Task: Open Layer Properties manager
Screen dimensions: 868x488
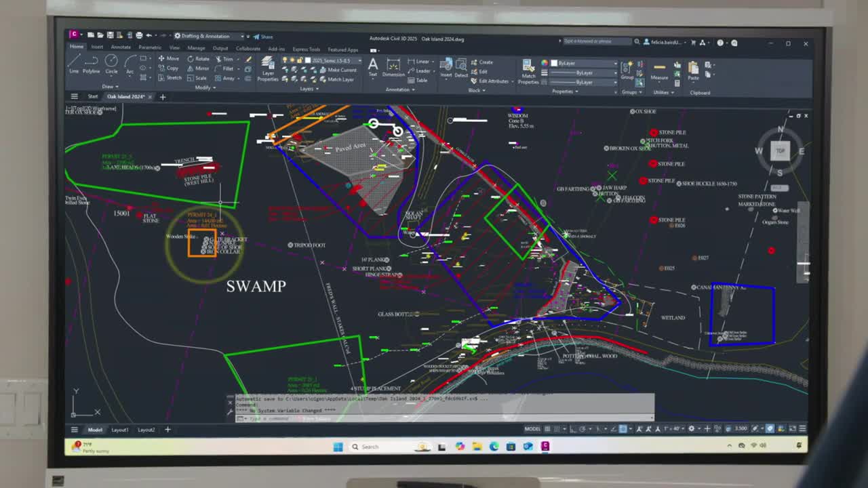Action: click(x=268, y=68)
